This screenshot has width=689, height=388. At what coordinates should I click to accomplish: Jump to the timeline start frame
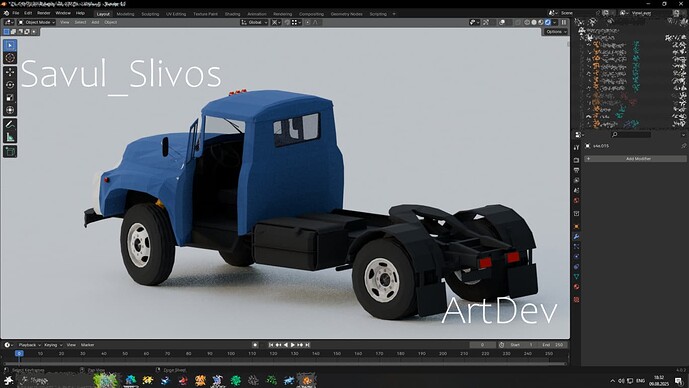coord(271,345)
